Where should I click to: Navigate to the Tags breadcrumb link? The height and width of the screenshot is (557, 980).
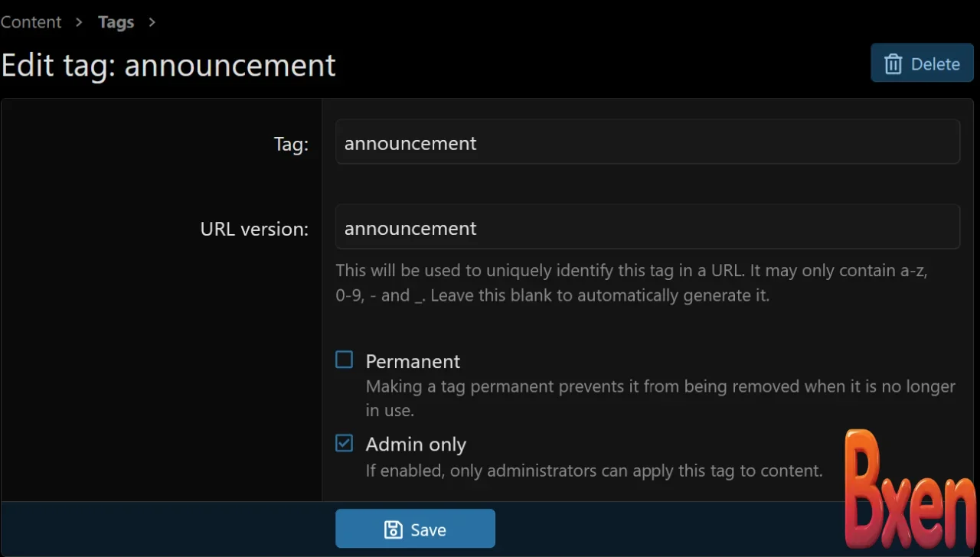pos(116,22)
